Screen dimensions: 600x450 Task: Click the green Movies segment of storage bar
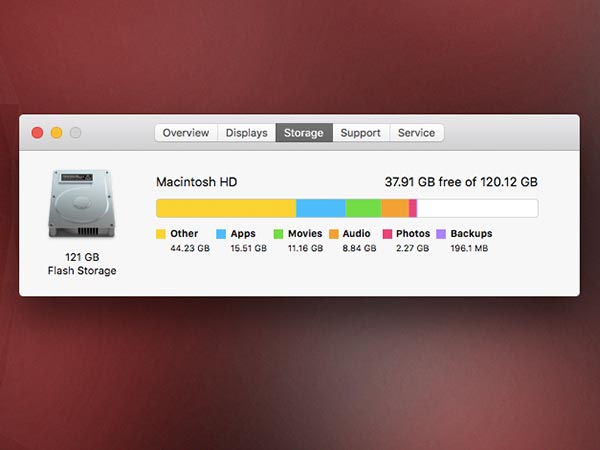tap(364, 208)
